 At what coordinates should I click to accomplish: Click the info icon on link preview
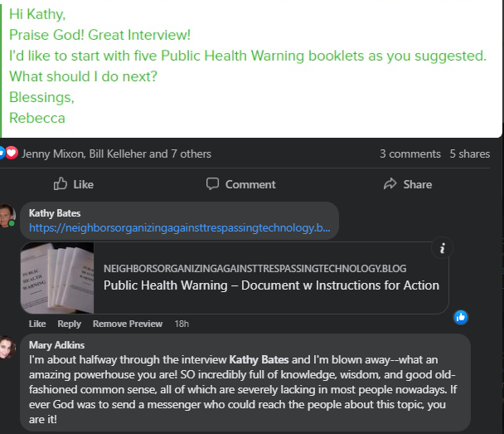pos(443,247)
